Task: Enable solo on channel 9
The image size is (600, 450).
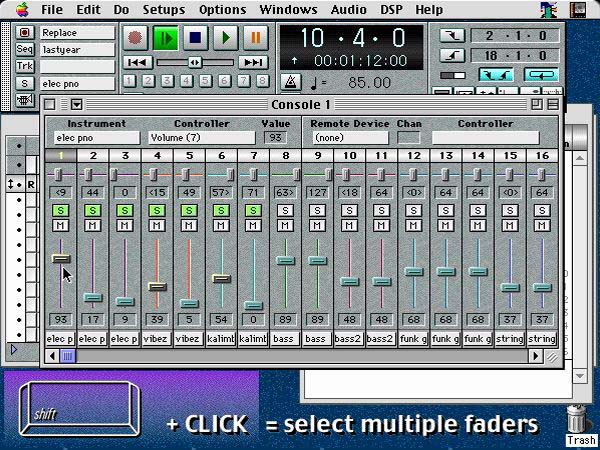Action: click(317, 210)
